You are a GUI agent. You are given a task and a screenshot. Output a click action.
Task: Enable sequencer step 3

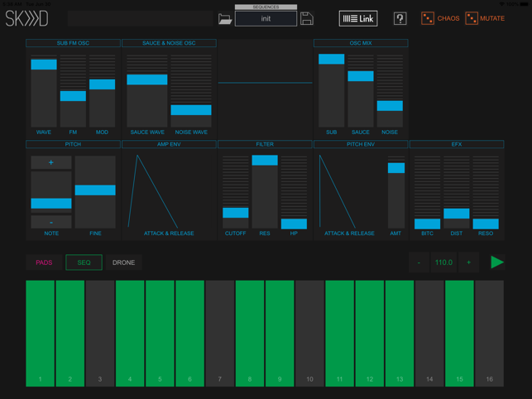tap(100, 333)
